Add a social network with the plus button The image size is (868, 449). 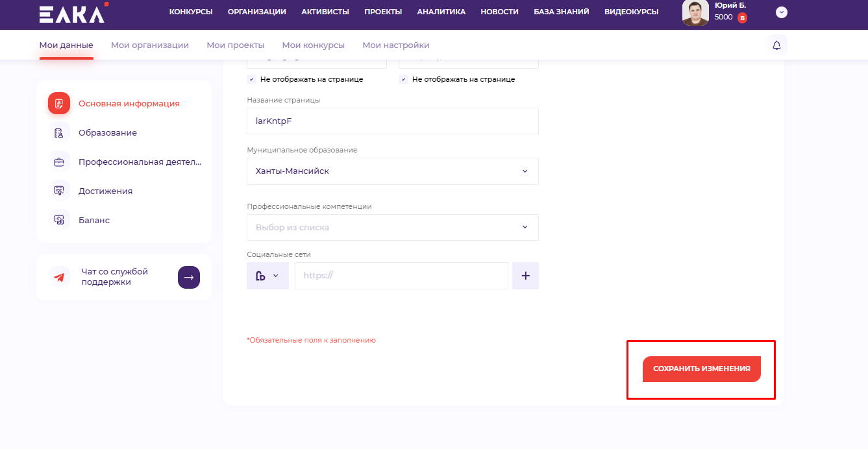point(525,276)
